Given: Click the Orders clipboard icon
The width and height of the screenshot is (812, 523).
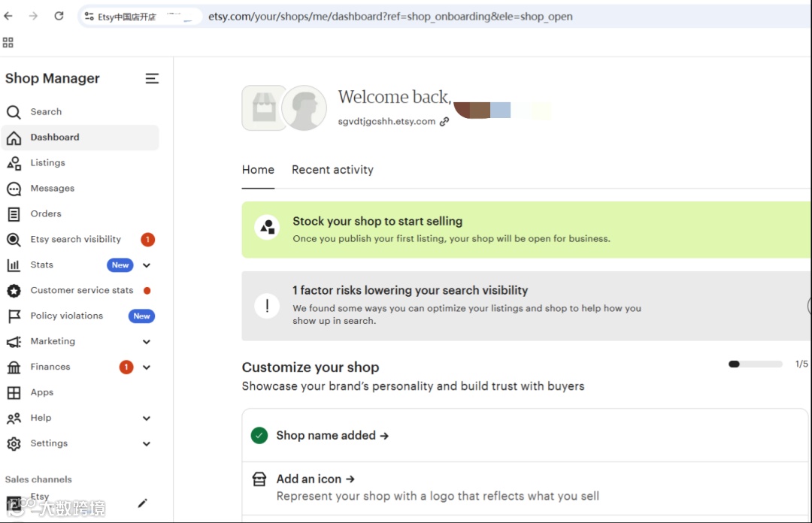Looking at the screenshot, I should [14, 214].
